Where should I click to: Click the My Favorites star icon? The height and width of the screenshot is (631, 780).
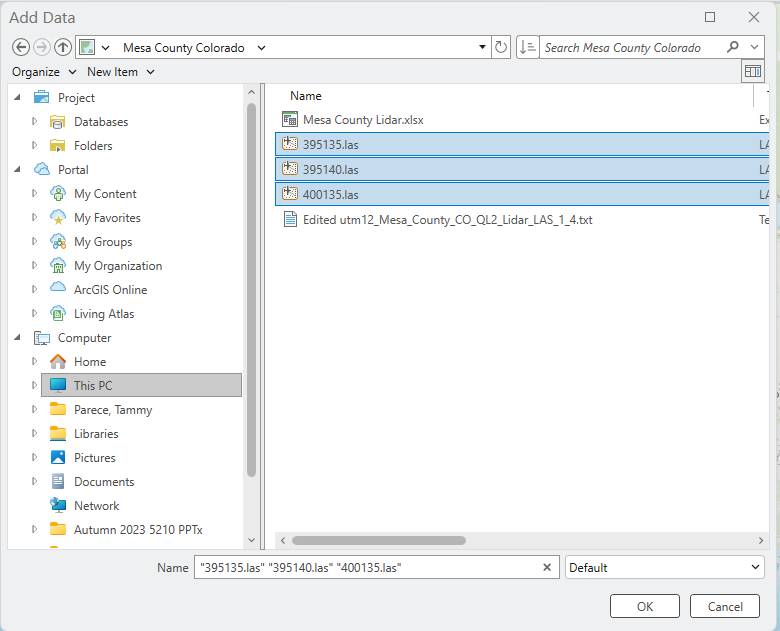coord(58,217)
